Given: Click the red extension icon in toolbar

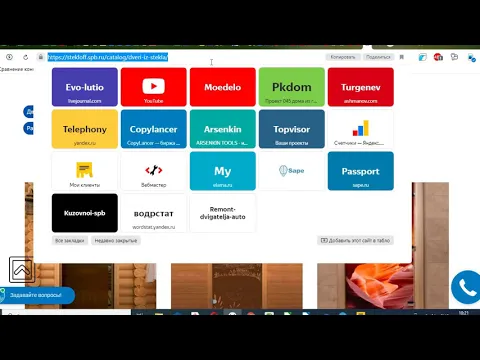Looking at the screenshot, I should [438, 57].
